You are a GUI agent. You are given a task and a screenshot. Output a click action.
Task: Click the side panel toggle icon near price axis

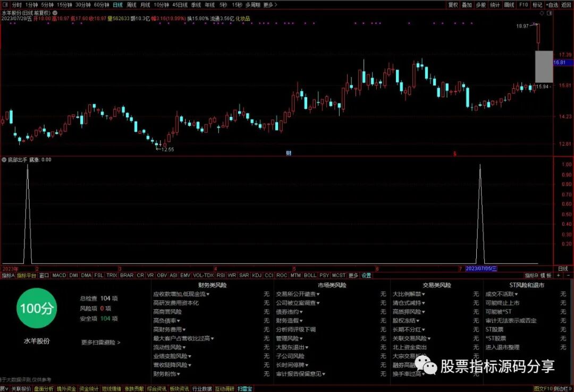tap(550, 13)
